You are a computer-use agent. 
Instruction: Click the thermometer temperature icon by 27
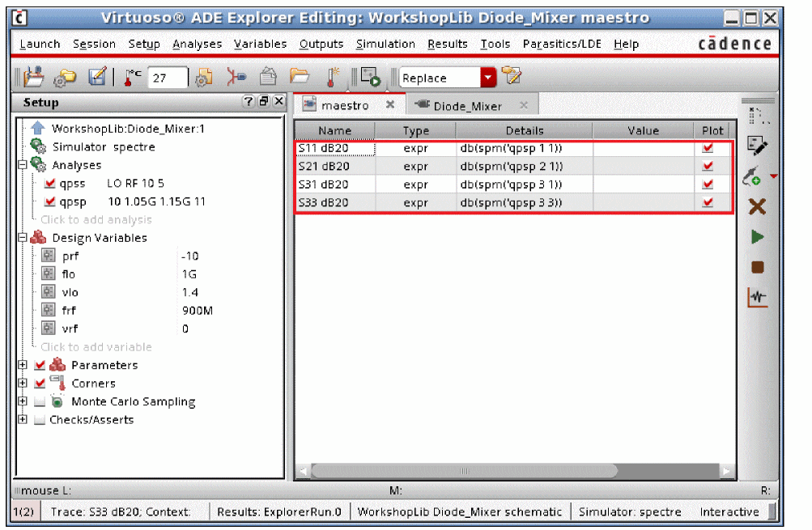click(132, 78)
